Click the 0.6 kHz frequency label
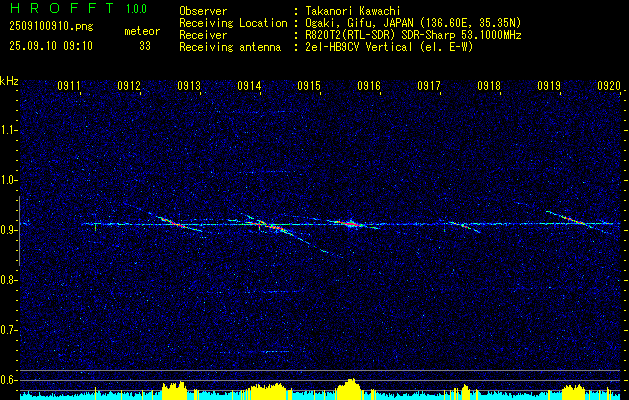The image size is (629, 400). (x=8, y=380)
